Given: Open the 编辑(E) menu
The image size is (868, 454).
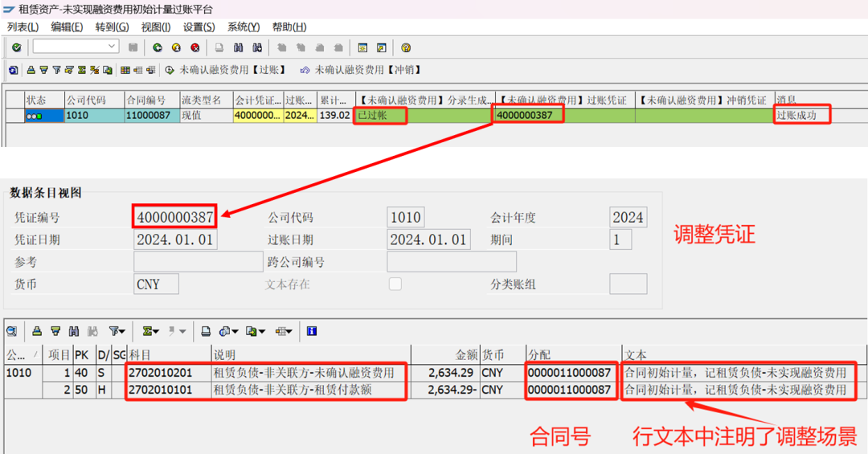Looking at the screenshot, I should (x=67, y=27).
